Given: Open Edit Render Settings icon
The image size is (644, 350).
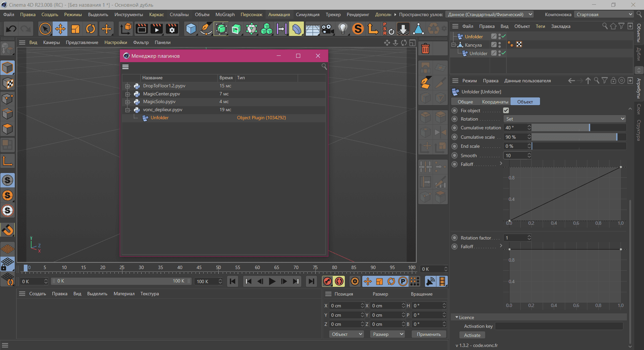Looking at the screenshot, I should [x=172, y=29].
